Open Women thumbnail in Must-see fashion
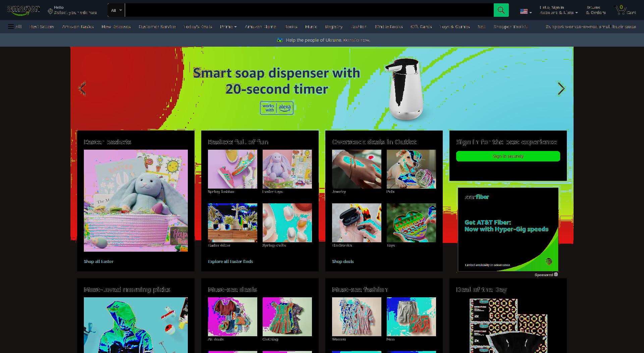 pos(357,317)
